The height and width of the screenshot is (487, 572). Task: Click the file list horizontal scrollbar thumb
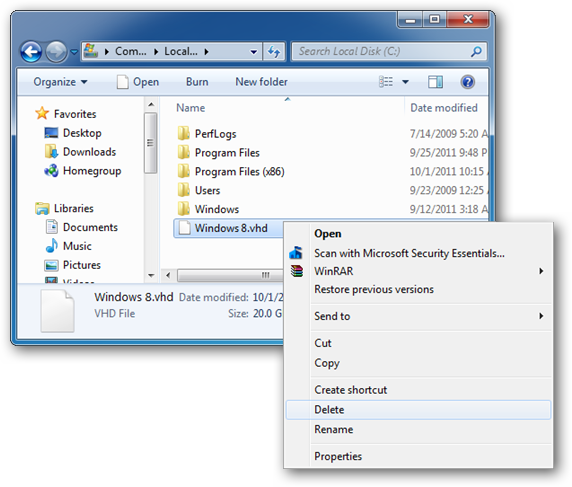pyautogui.click(x=230, y=275)
